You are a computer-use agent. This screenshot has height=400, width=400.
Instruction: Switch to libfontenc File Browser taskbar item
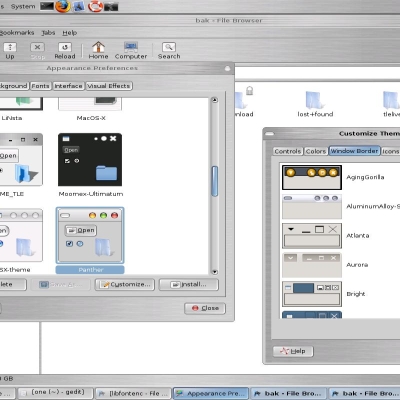[x=133, y=393]
